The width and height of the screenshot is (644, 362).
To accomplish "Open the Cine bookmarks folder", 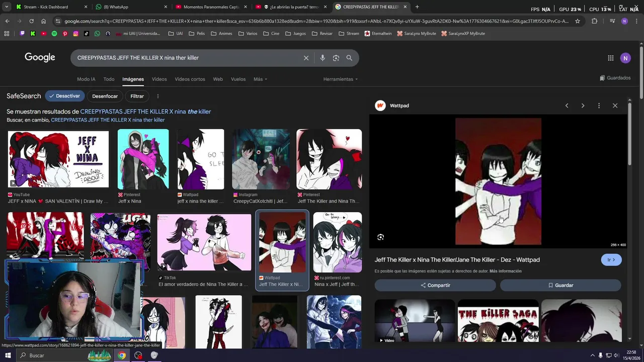I will [x=271, y=34].
